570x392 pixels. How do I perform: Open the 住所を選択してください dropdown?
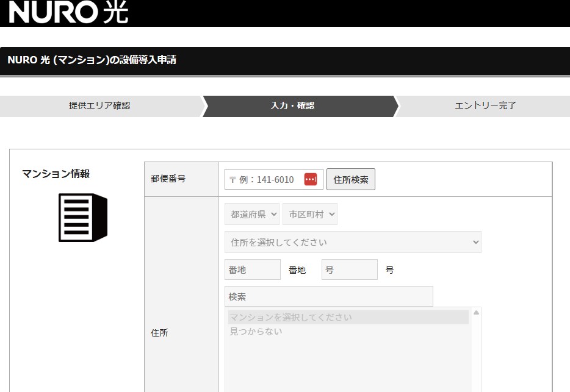coord(352,242)
